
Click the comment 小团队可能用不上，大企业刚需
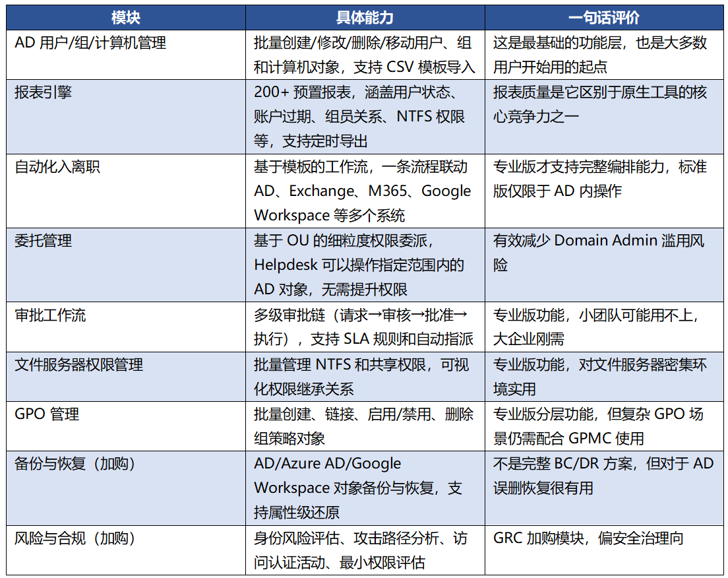[604, 327]
